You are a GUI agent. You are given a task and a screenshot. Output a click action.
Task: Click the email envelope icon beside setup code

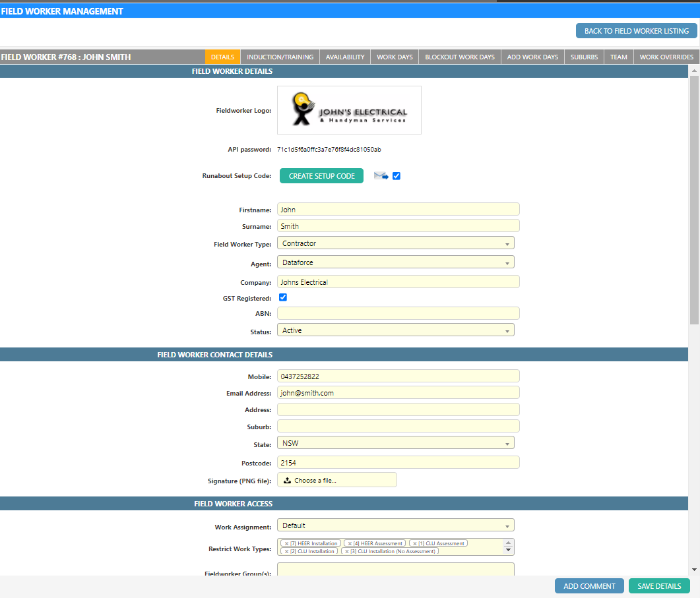[381, 176]
